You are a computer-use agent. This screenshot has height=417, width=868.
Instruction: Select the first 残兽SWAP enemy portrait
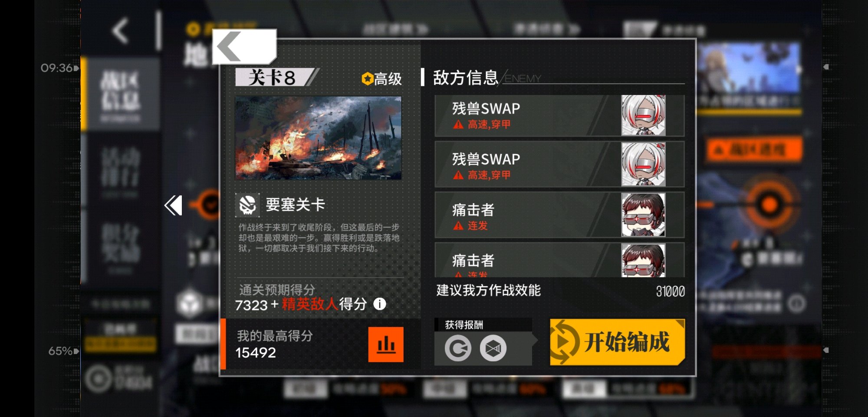(643, 115)
